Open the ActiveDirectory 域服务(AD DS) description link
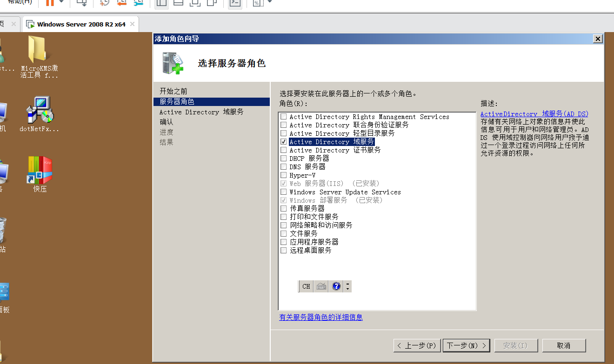This screenshot has height=364, width=614. [534, 114]
